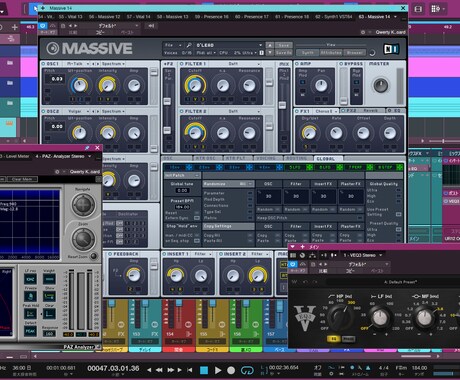Toggle BYPASS section indicator in Massive
The height and width of the screenshot is (380, 460).
click(x=341, y=64)
